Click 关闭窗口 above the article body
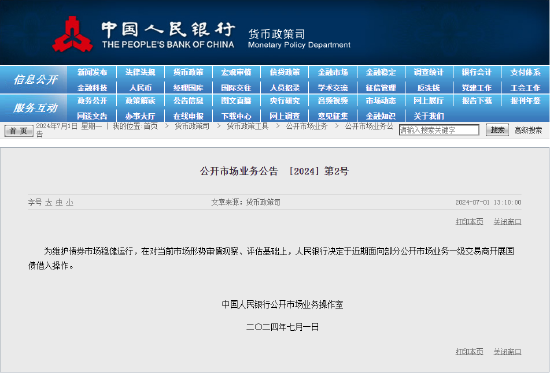The height and width of the screenshot is (373, 550). [x=508, y=221]
